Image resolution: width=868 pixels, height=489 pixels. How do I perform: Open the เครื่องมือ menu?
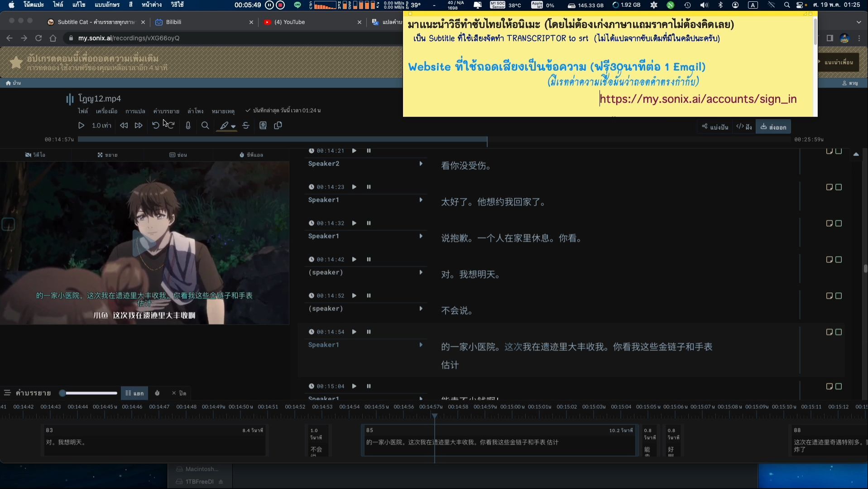click(106, 111)
